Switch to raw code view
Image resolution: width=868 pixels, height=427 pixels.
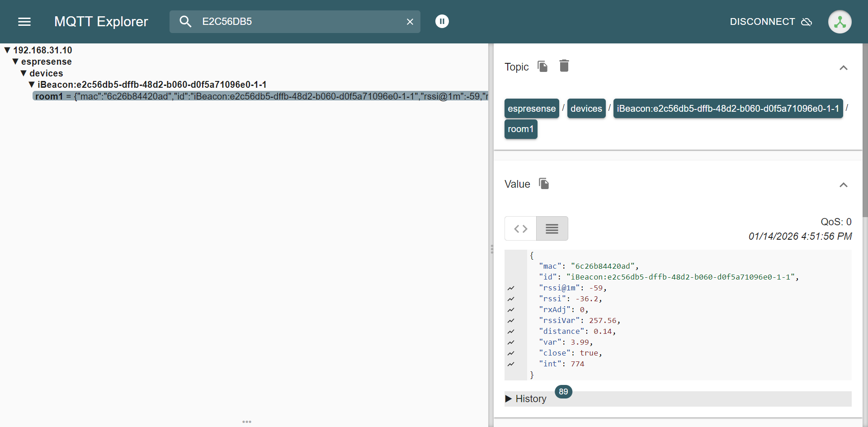[x=520, y=228]
